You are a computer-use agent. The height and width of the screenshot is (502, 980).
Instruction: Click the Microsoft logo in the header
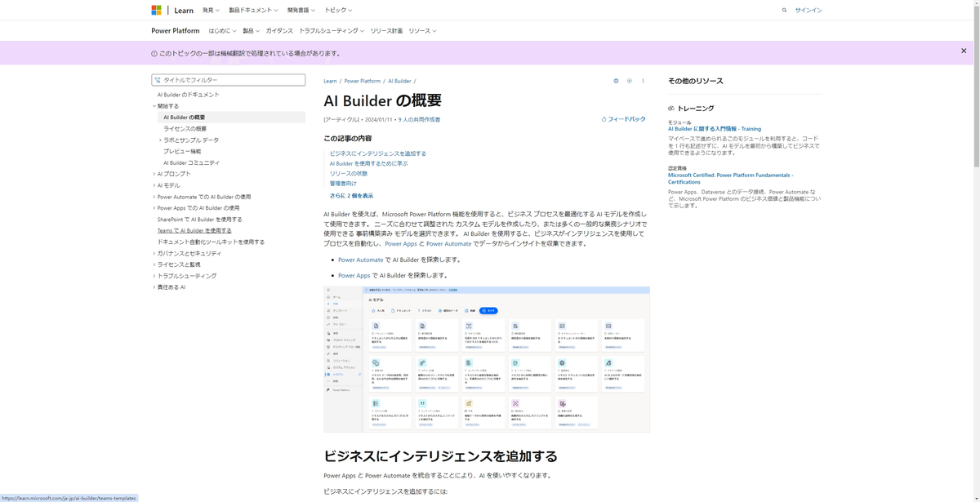[157, 11]
